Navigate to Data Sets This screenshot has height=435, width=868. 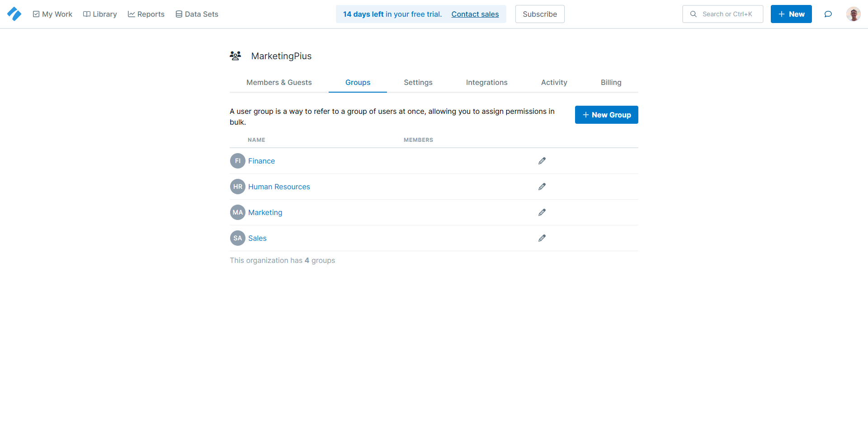pos(197,14)
